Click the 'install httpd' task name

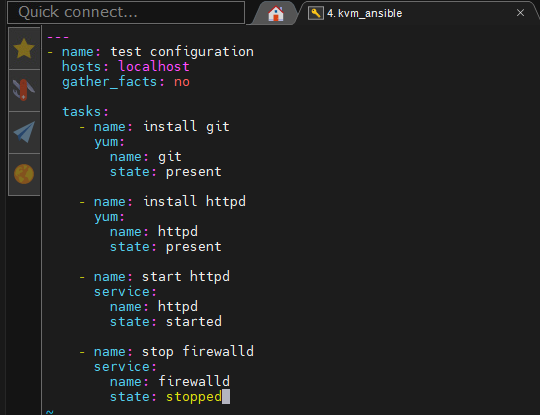pyautogui.click(x=194, y=201)
